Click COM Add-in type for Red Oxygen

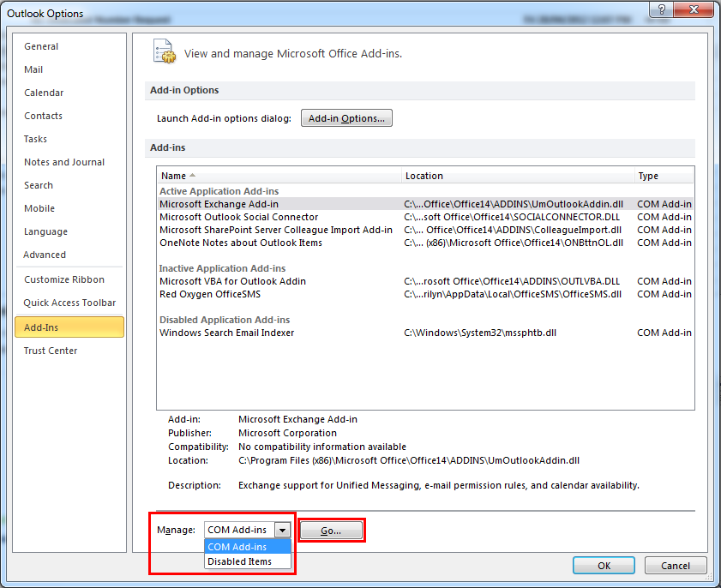(664, 294)
